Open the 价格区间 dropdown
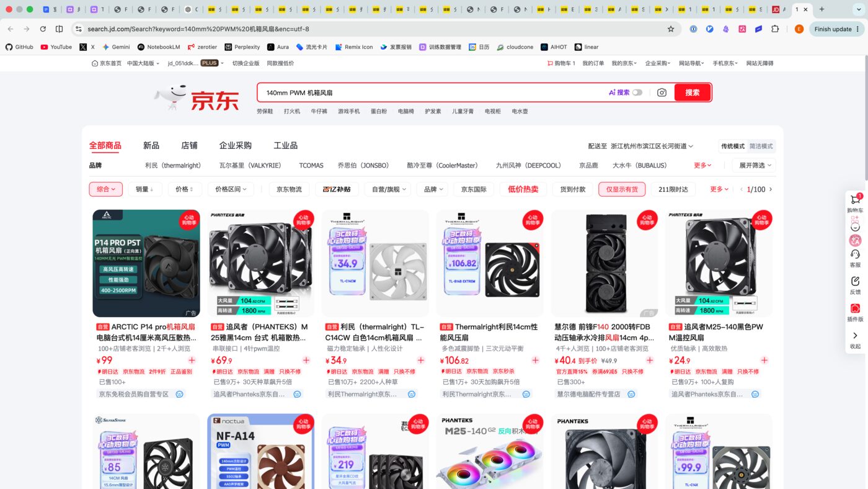 click(231, 189)
